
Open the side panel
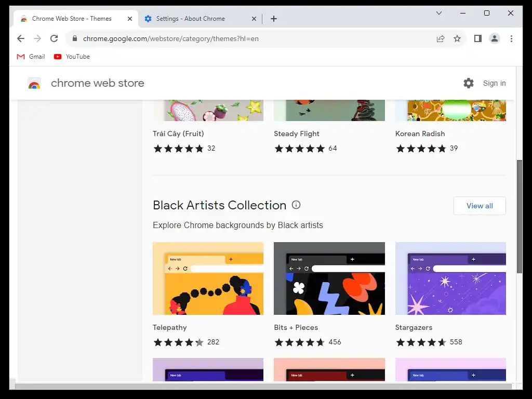click(x=478, y=38)
